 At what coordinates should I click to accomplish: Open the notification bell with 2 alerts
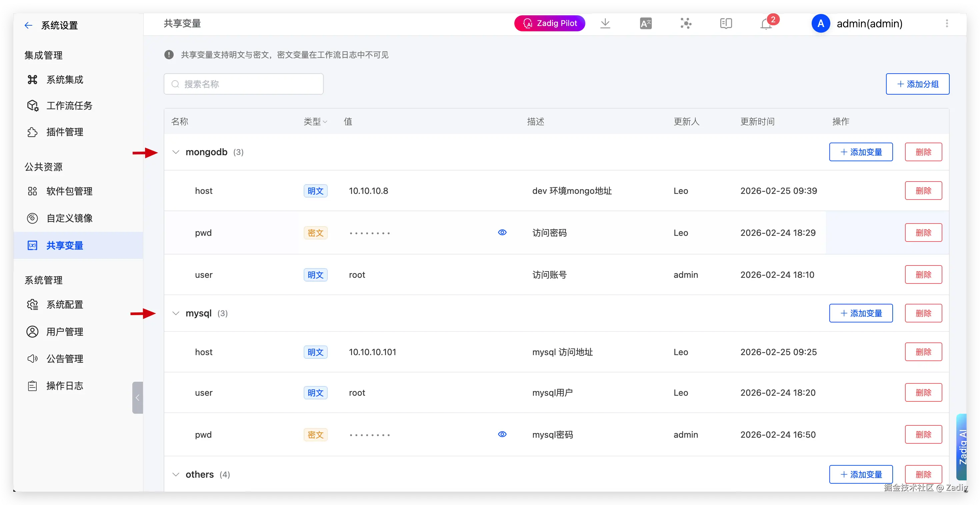[766, 24]
